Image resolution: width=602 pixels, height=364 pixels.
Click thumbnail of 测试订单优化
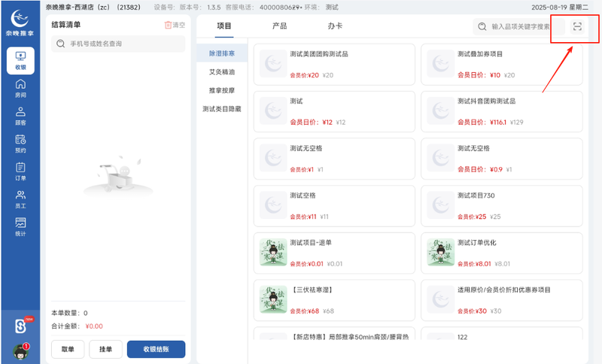[x=441, y=253]
